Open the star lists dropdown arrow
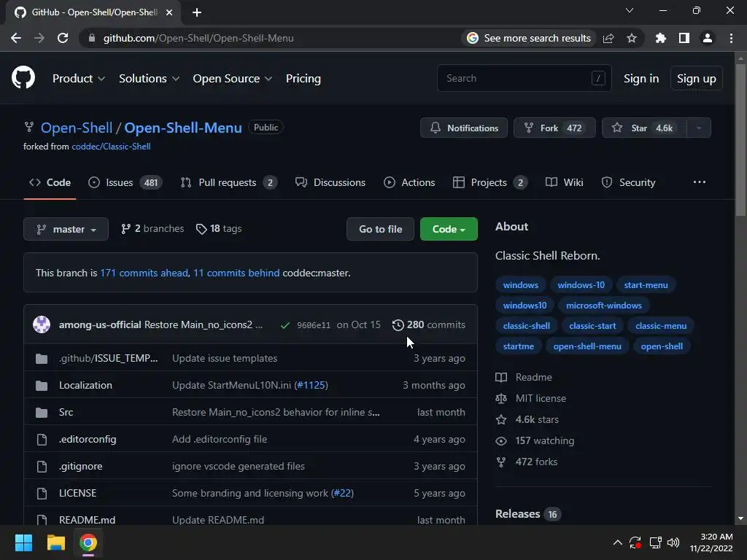 (x=699, y=128)
